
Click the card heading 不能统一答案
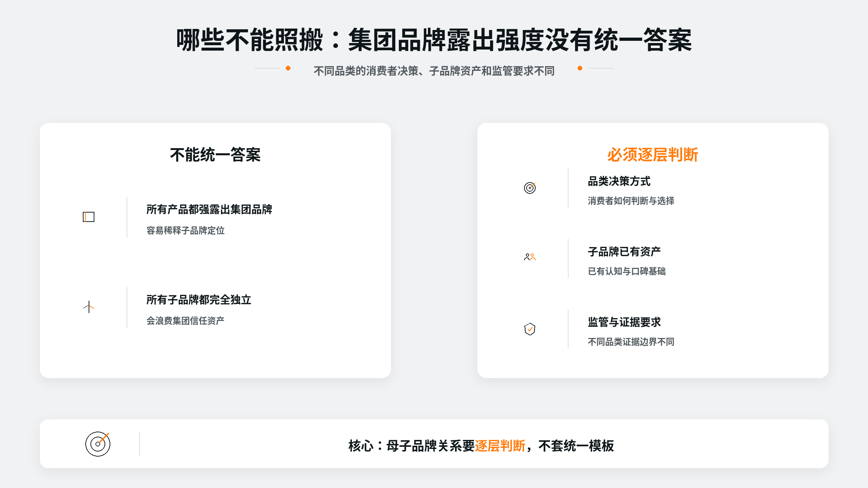pos(215,155)
